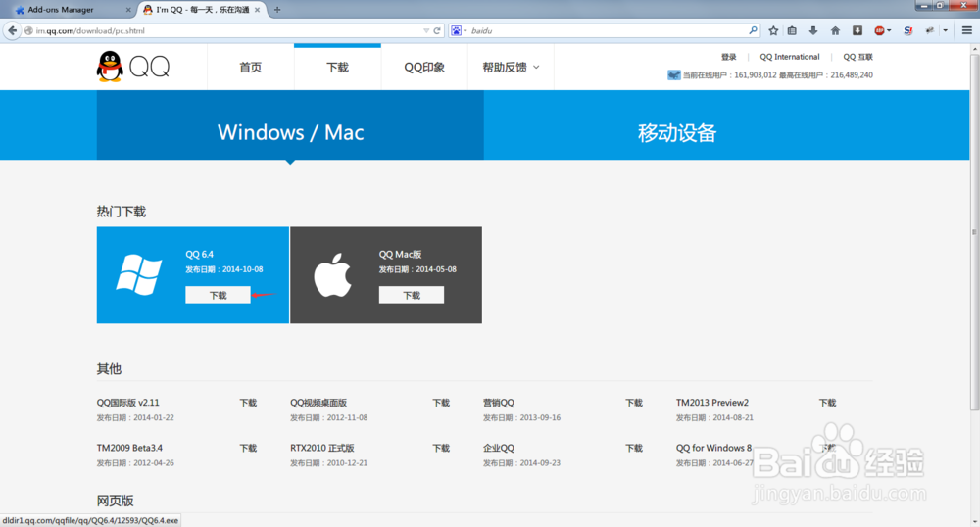The width and height of the screenshot is (980, 527).
Task: Download QQ Mac版 with the 下载 button
Action: tap(412, 296)
